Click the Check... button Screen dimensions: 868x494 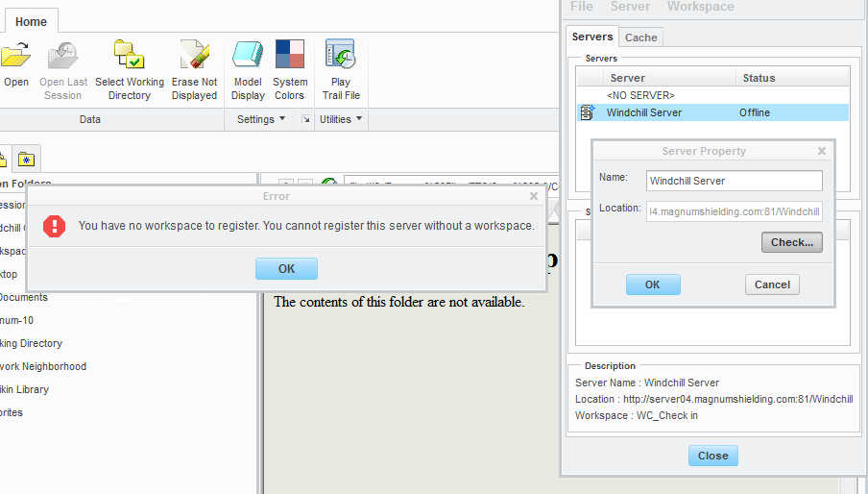pos(791,242)
